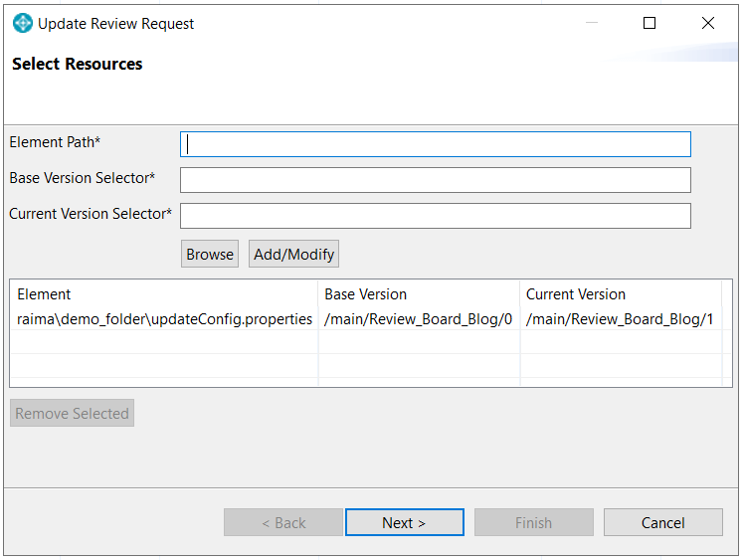Viewport: 743px width, 560px height.
Task: Click the Add/Modify button
Action: click(293, 254)
